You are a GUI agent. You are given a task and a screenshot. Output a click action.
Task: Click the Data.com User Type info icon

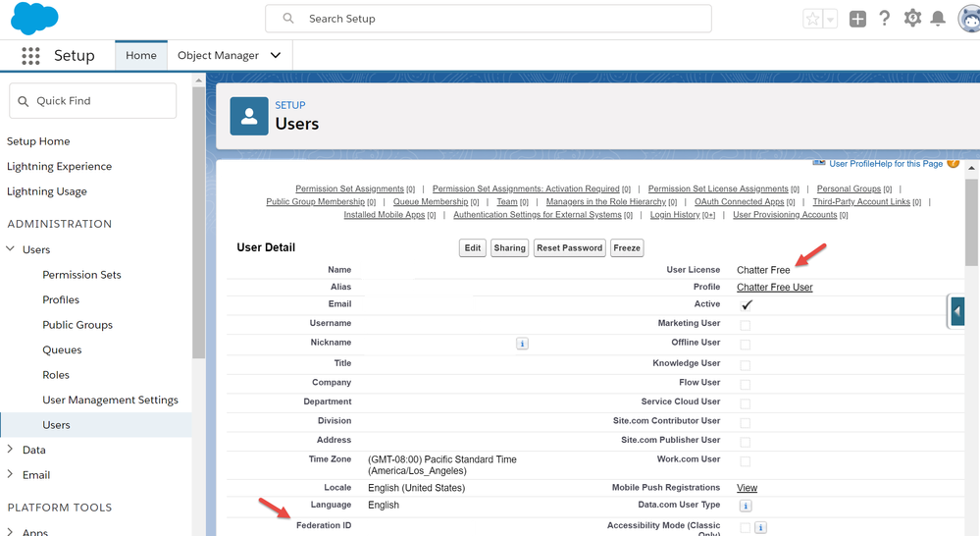click(746, 506)
